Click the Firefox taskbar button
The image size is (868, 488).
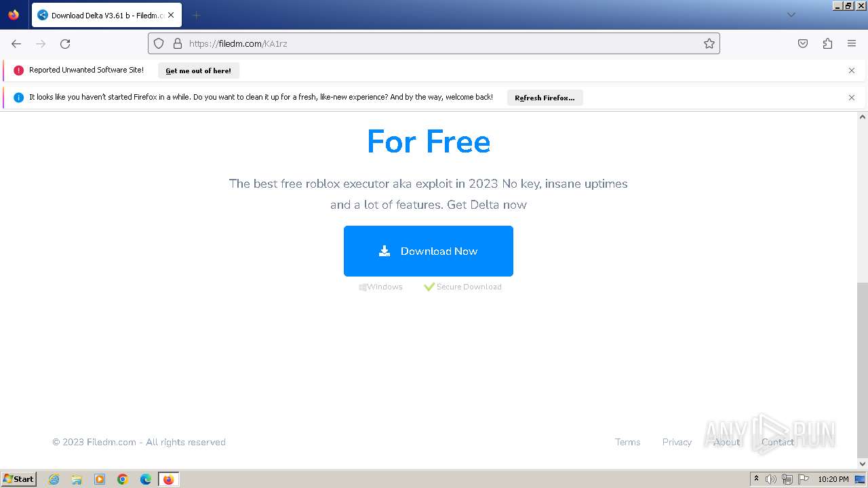pyautogui.click(x=168, y=479)
